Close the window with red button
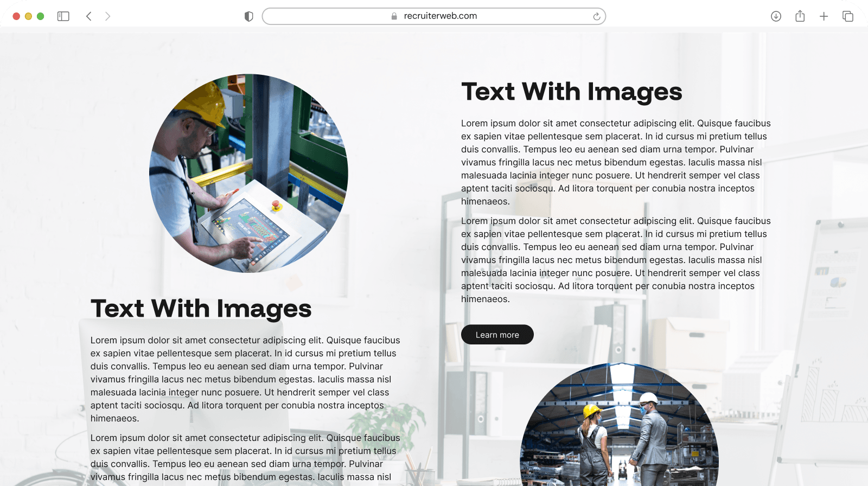 tap(16, 16)
